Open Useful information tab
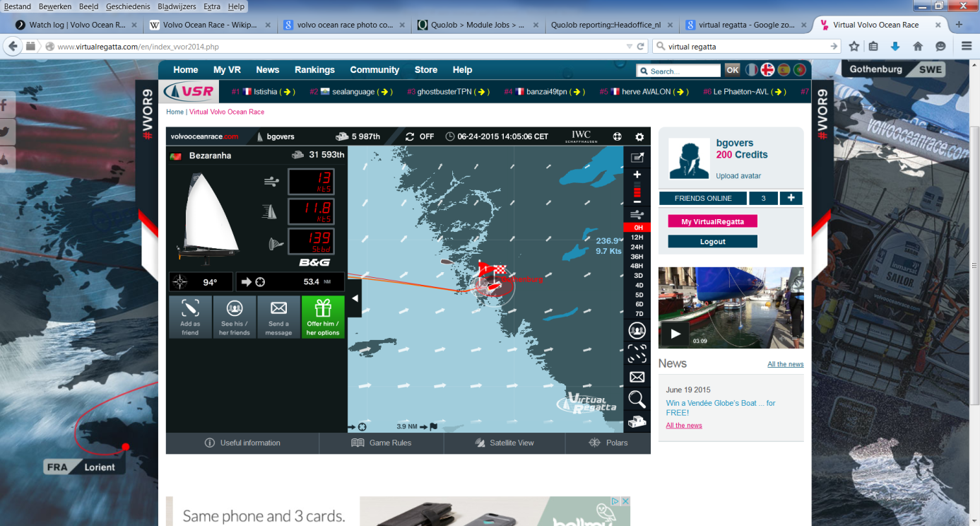This screenshot has height=526, width=980. coord(242,443)
